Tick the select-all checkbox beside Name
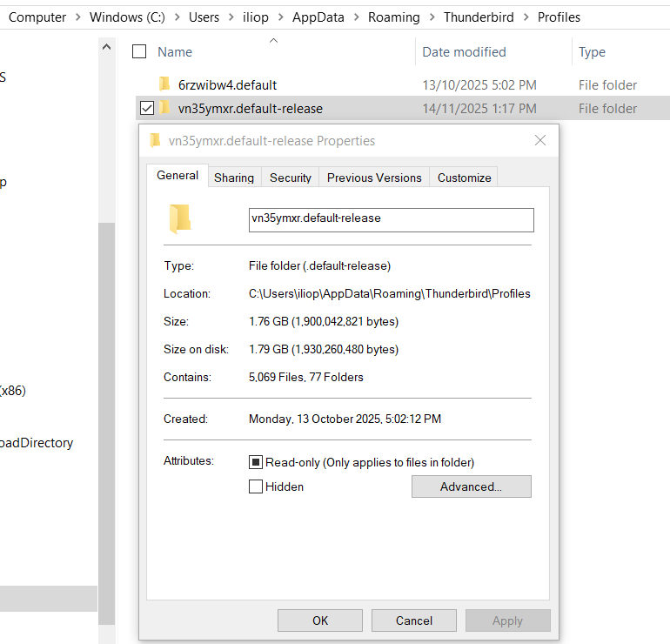This screenshot has height=644, width=670. pos(139,52)
